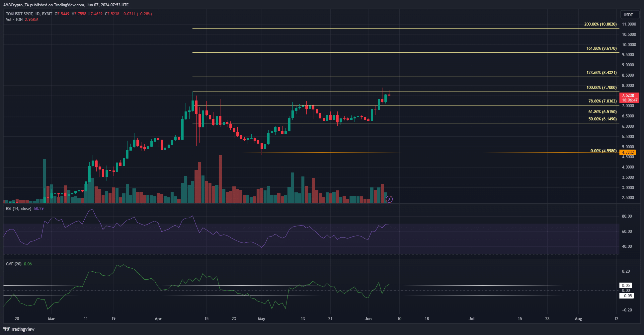Viewport: 644px width, 335px height.
Task: Click the Mar label on the time axis
Action: (x=51, y=319)
